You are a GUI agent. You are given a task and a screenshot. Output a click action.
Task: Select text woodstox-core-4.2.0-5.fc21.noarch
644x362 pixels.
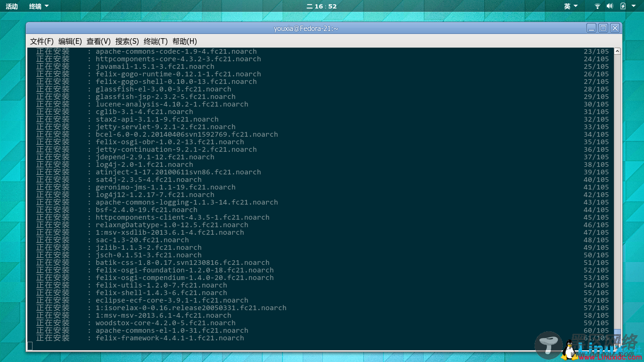[165, 323]
